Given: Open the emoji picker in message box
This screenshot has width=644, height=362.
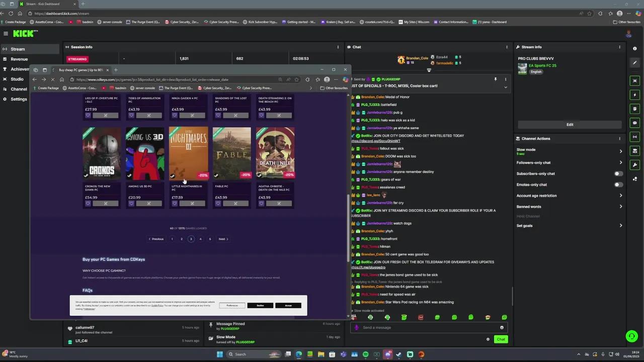Looking at the screenshot, I should [x=502, y=327].
